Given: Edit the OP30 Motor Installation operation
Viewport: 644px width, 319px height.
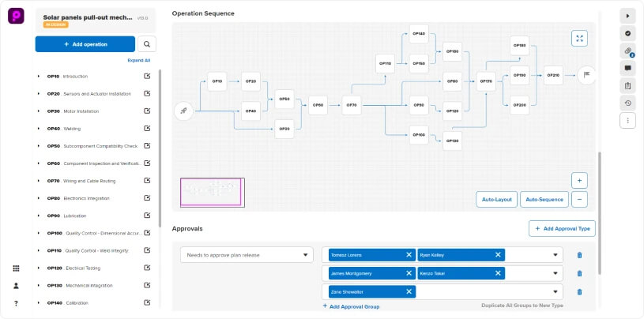Looking at the screenshot, I should point(147,111).
